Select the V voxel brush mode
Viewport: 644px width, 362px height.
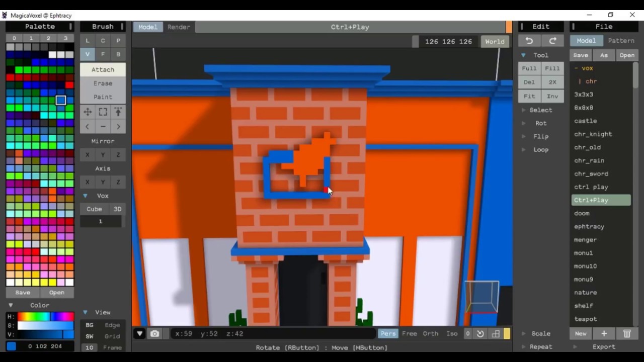88,54
